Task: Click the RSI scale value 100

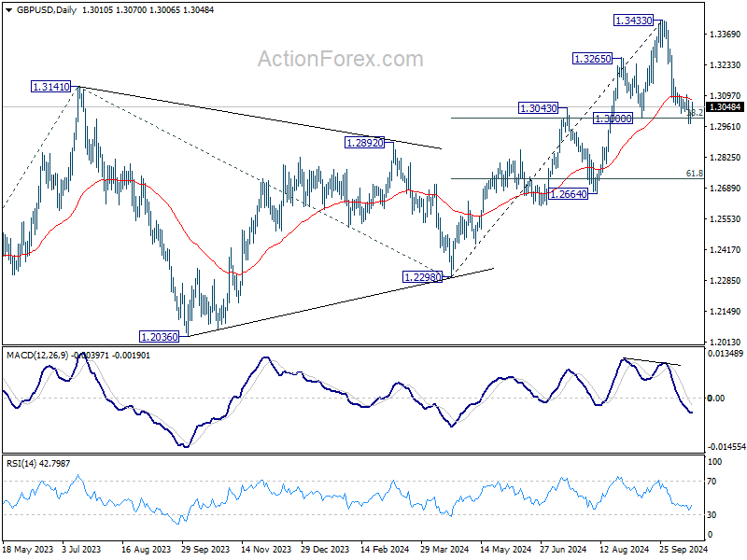Action: click(x=714, y=461)
